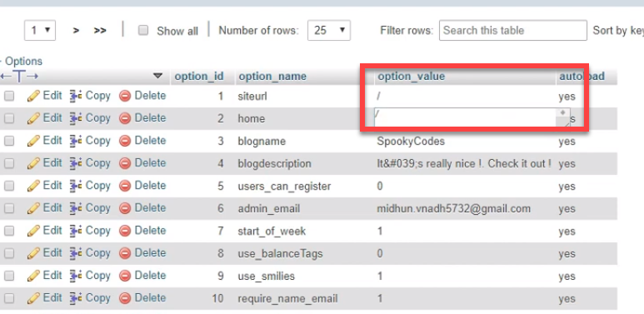Tick the checkbox for use_balanceTags row
This screenshot has height=314, width=644.
(x=9, y=253)
